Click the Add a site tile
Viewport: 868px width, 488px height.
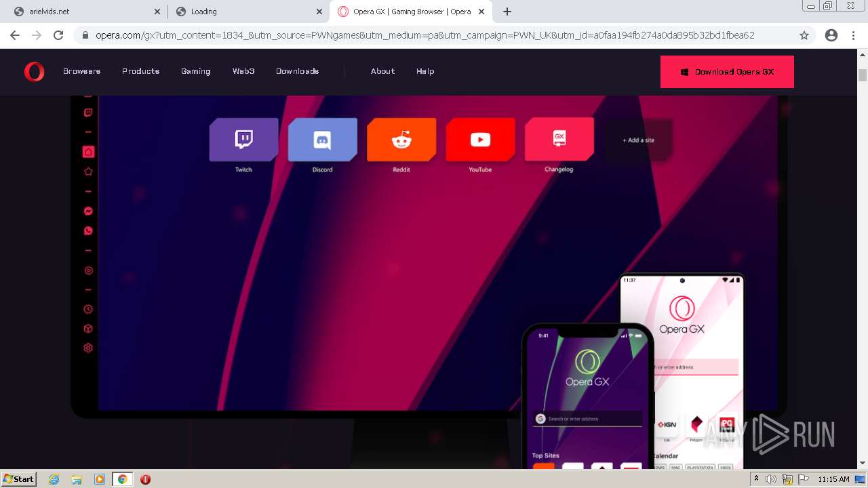[638, 140]
